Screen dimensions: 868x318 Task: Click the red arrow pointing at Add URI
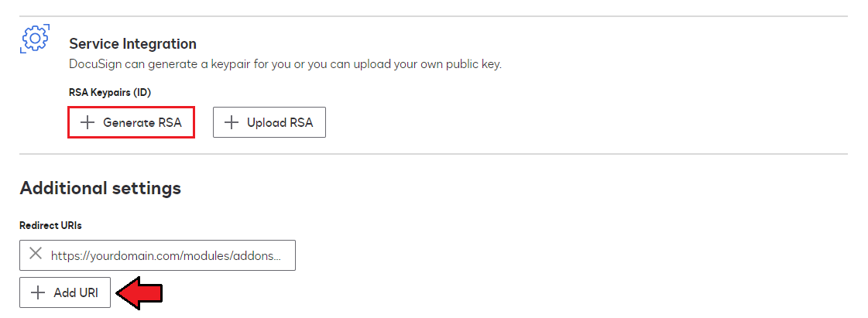pyautogui.click(x=140, y=293)
